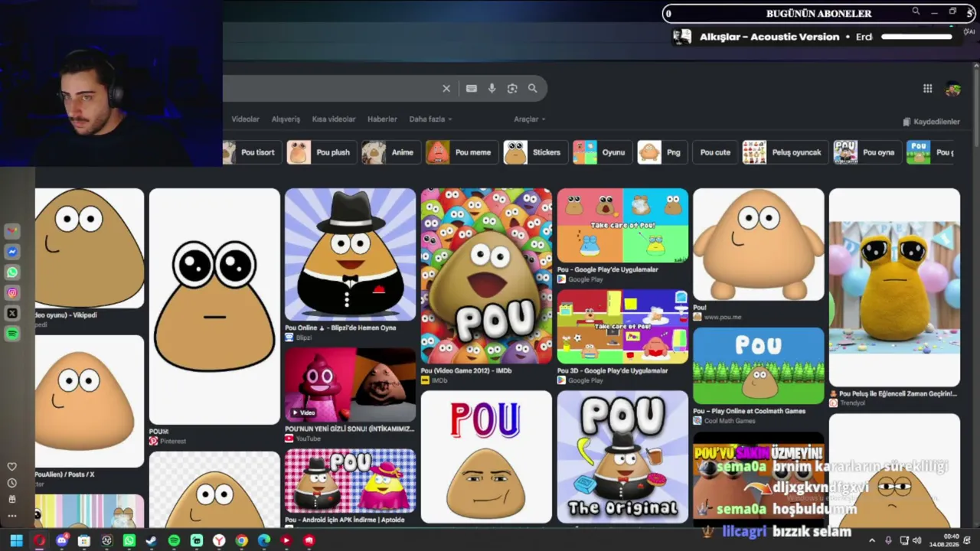Screen dimensions: 980x551
Task: Open the three-dots sidebar settings menu
Action: point(12,516)
